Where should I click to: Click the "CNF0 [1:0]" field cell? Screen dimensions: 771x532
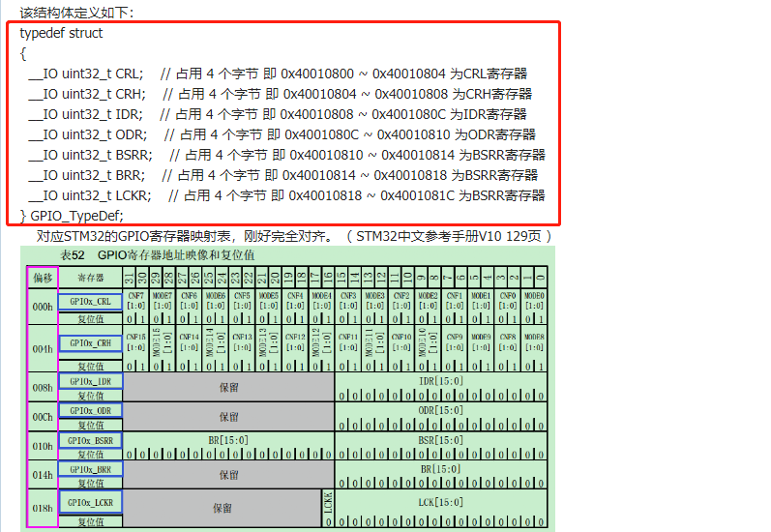point(508,301)
